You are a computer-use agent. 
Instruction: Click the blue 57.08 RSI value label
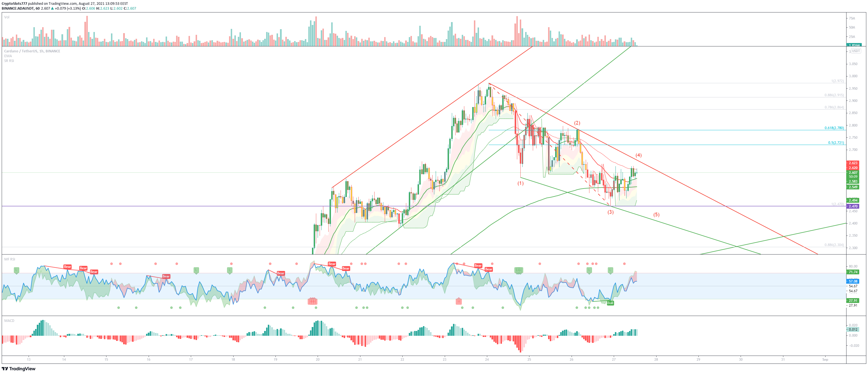853,281
